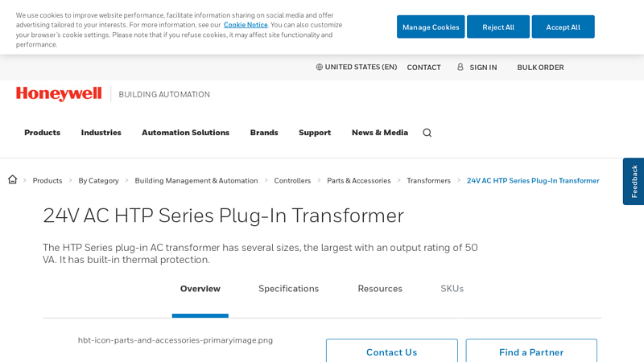Image resolution: width=644 pixels, height=362 pixels.
Task: Click the BUILDING AUTOMATION text
Action: pyautogui.click(x=164, y=94)
